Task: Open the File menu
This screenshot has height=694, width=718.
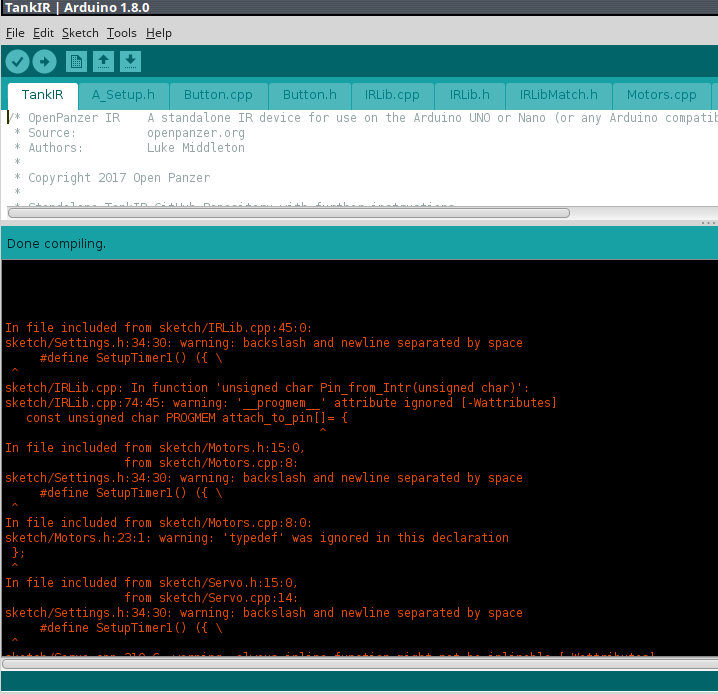Action: 15,33
